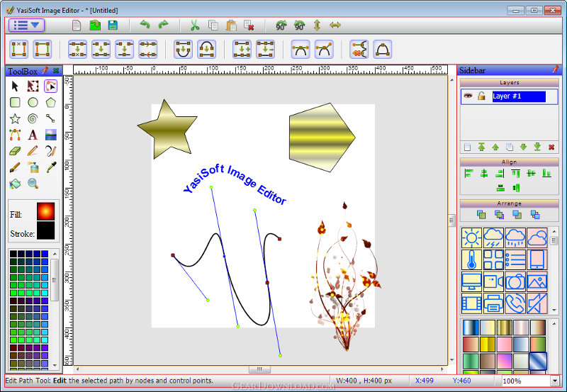Select the insert image tool

pyautogui.click(x=50, y=135)
